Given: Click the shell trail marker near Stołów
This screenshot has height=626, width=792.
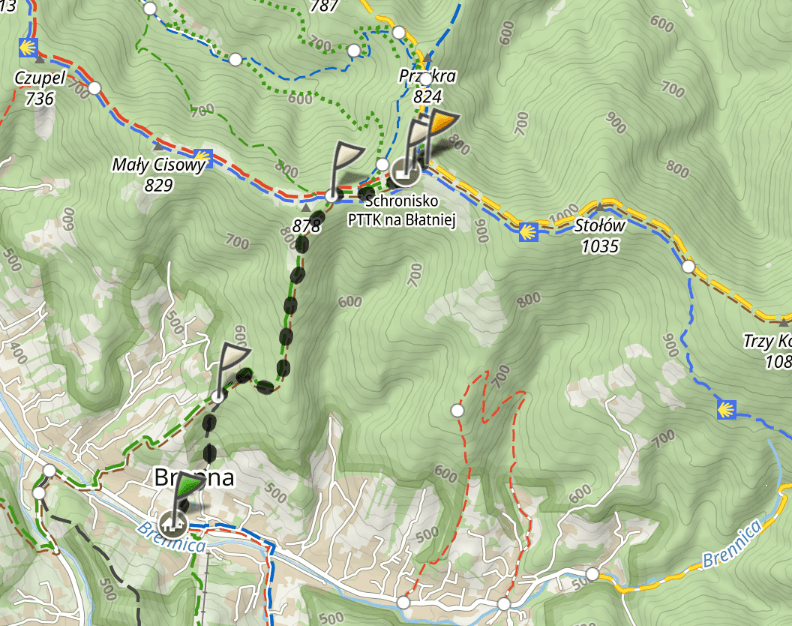Looking at the screenshot, I should [528, 232].
